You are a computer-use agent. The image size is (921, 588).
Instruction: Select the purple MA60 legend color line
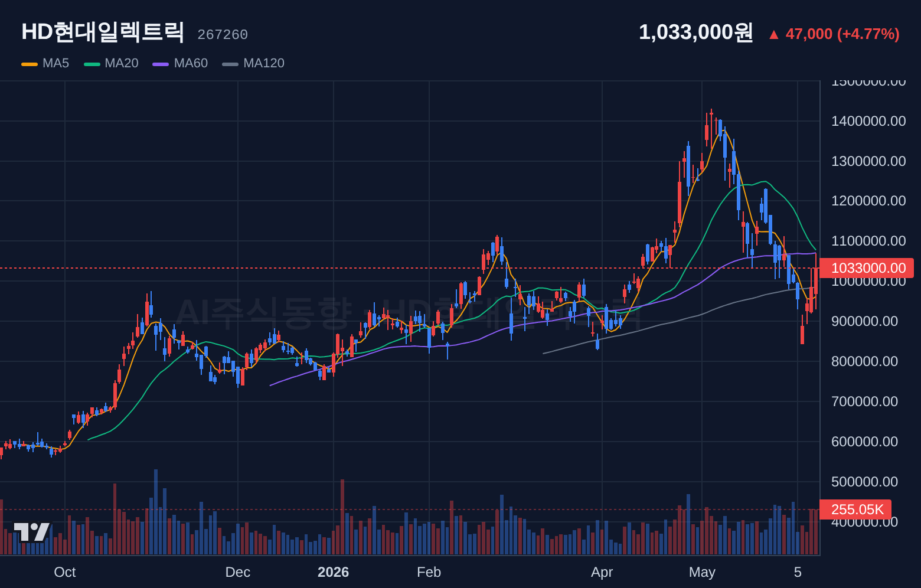point(161,64)
